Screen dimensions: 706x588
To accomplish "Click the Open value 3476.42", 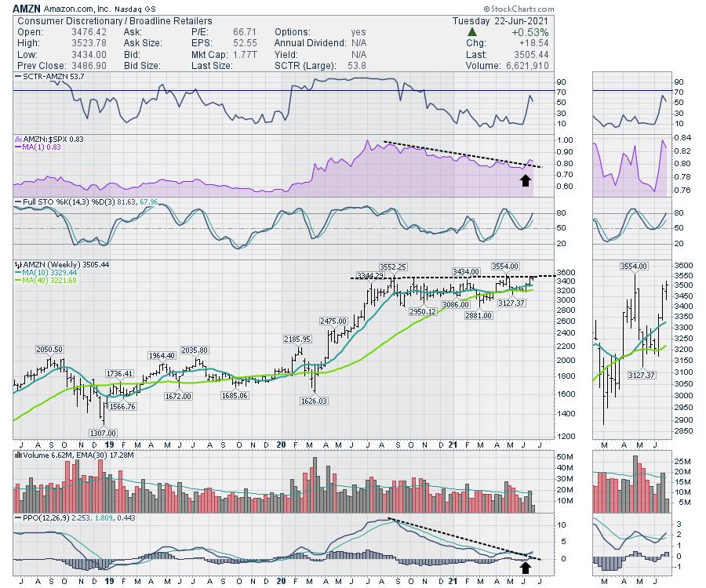I will 89,32.
